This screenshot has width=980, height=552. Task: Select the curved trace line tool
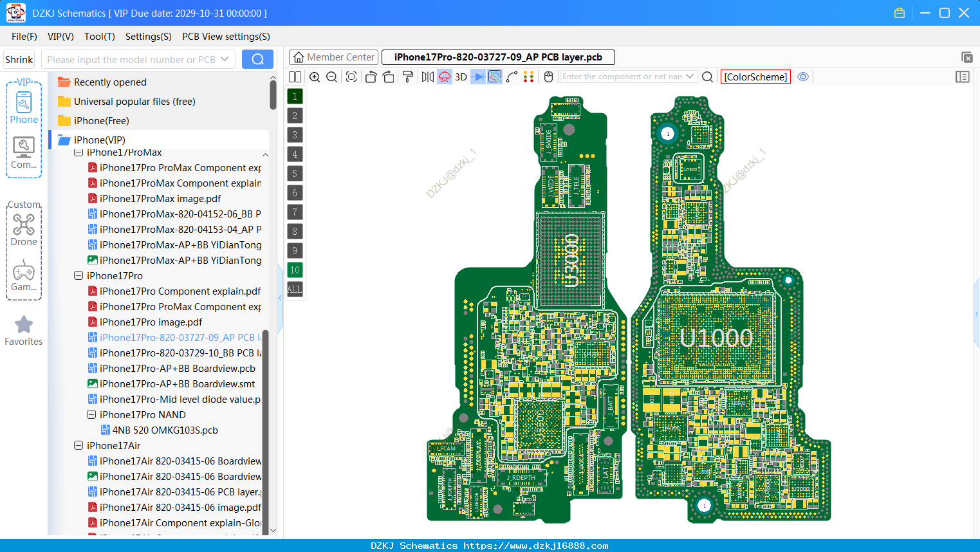coord(512,77)
